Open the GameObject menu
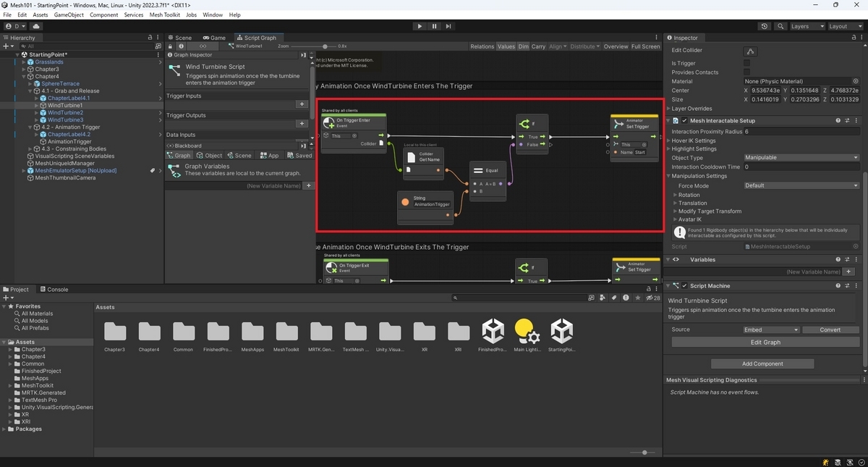Screen dimensions: 868x467 tap(70, 14)
